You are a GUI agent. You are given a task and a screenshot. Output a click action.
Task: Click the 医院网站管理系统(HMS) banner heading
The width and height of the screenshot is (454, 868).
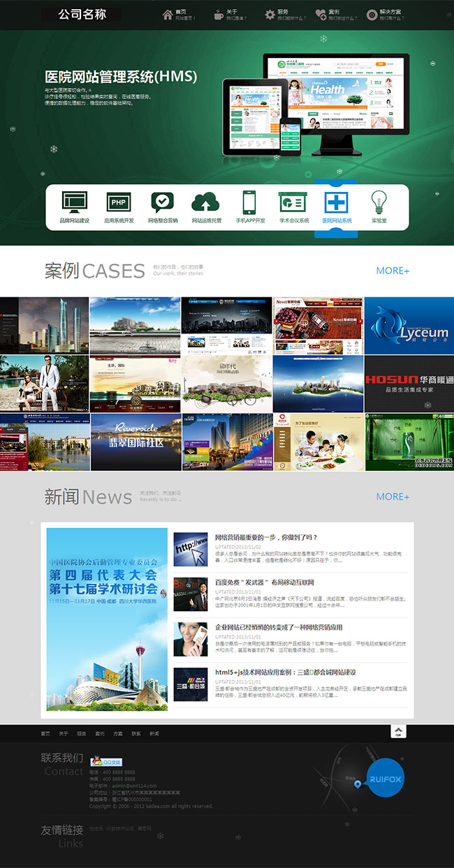pyautogui.click(x=121, y=76)
